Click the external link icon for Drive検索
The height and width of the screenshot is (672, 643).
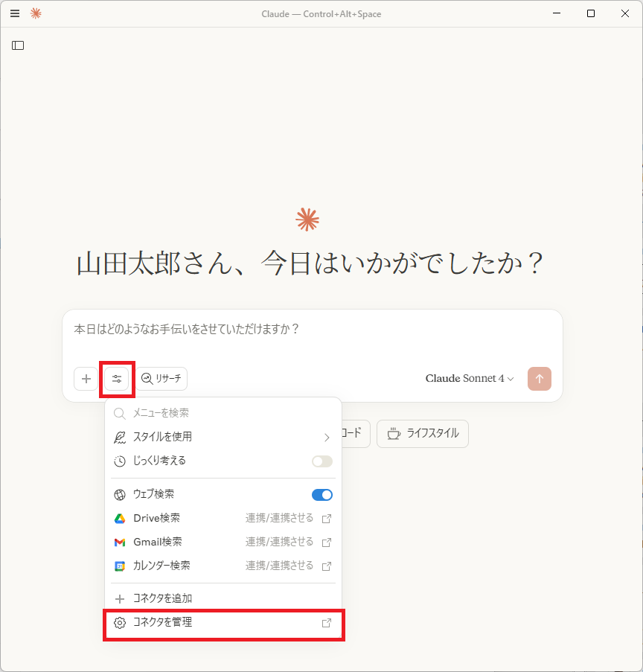(327, 519)
